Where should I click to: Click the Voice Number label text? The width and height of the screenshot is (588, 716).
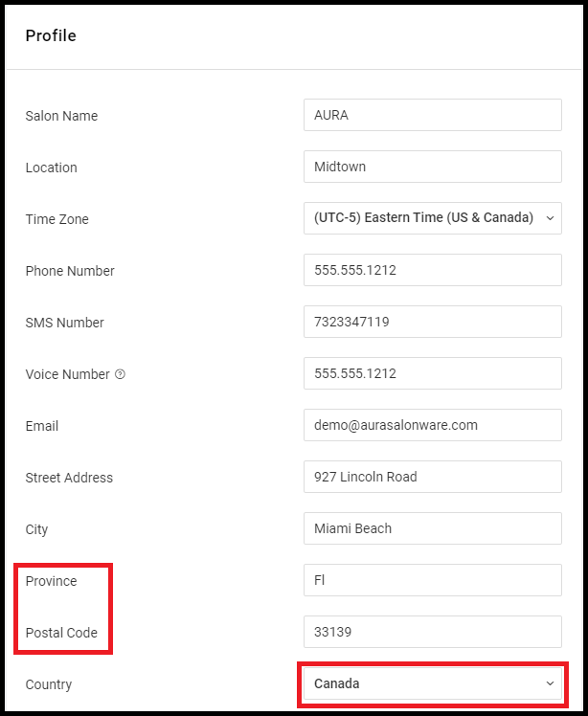pyautogui.click(x=68, y=374)
